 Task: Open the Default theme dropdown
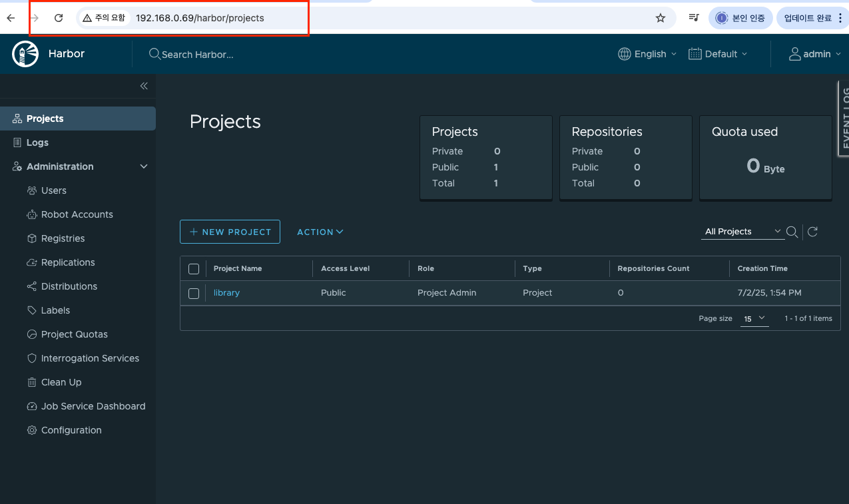click(x=718, y=54)
